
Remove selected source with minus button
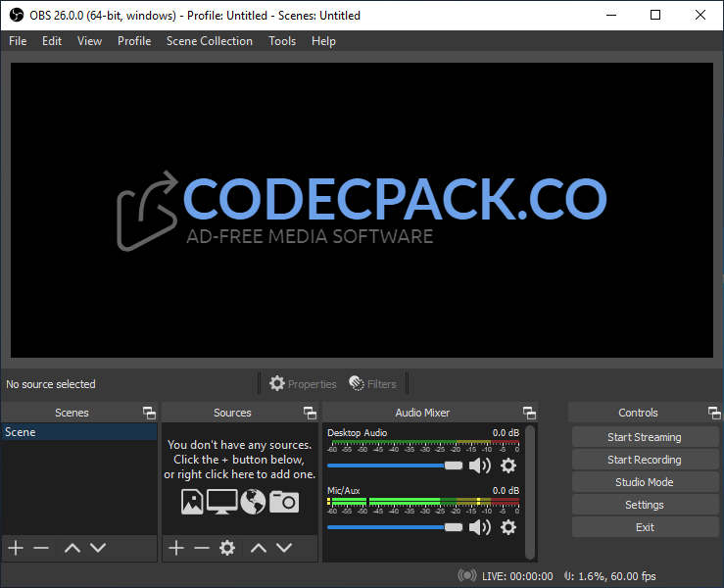[x=202, y=548]
